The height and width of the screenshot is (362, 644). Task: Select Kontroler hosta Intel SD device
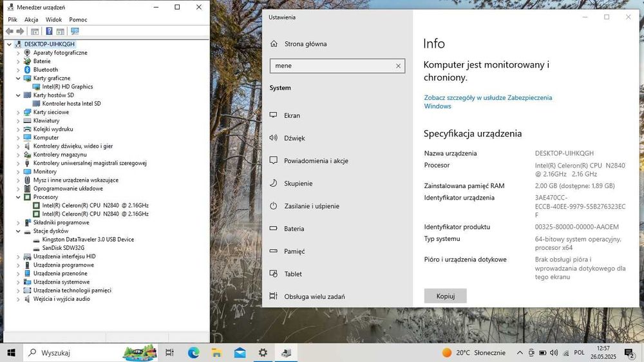point(71,104)
